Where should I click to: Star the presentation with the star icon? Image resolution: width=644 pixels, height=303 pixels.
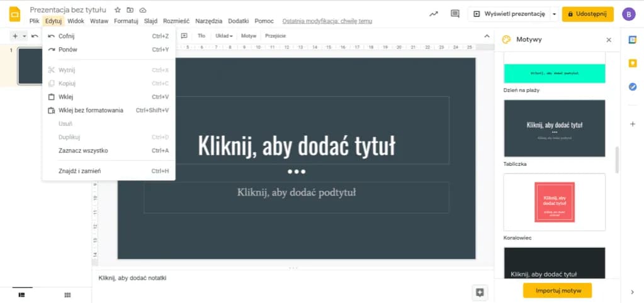[118, 11]
